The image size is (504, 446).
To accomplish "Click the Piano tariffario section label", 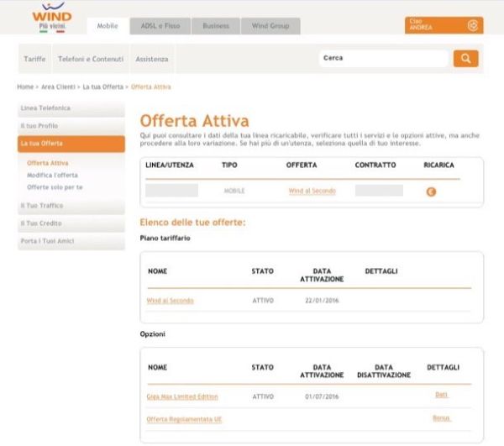I will (165, 238).
